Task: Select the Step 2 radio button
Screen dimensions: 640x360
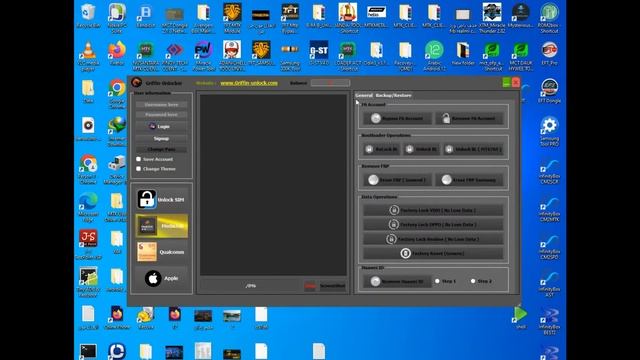Action: coord(473,281)
